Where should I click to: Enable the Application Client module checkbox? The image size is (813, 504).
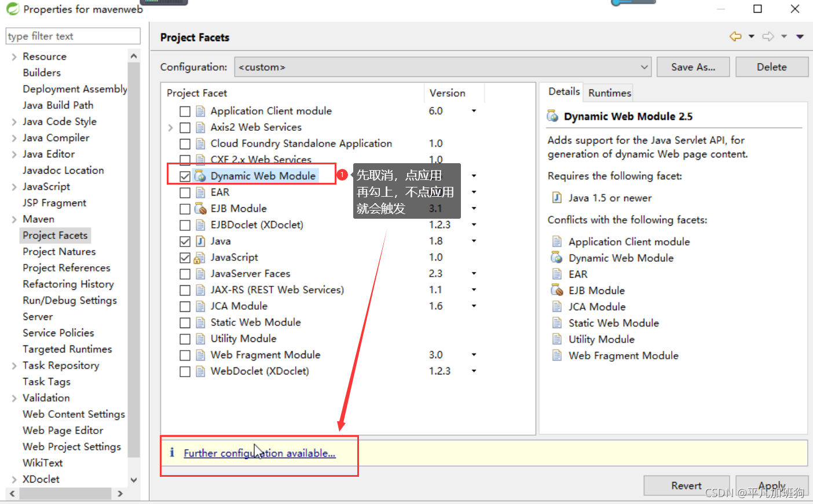point(185,111)
